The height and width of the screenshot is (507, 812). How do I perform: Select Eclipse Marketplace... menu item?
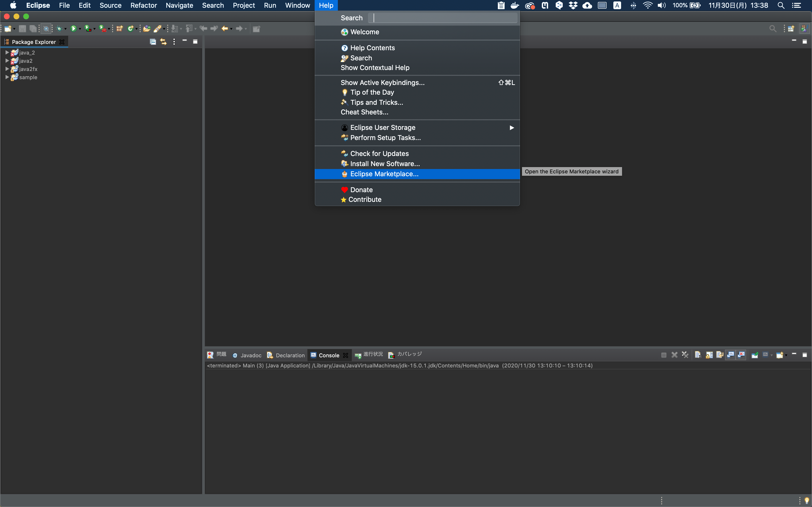[384, 174]
